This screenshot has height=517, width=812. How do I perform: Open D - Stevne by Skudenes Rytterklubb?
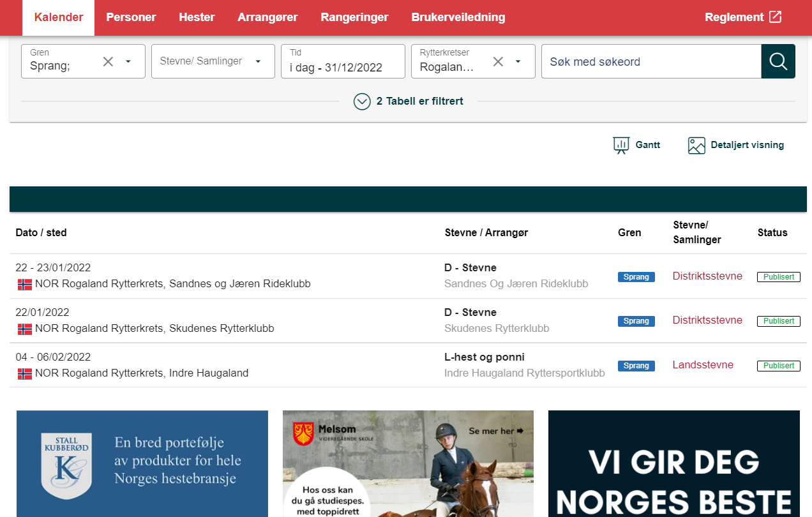click(x=470, y=312)
